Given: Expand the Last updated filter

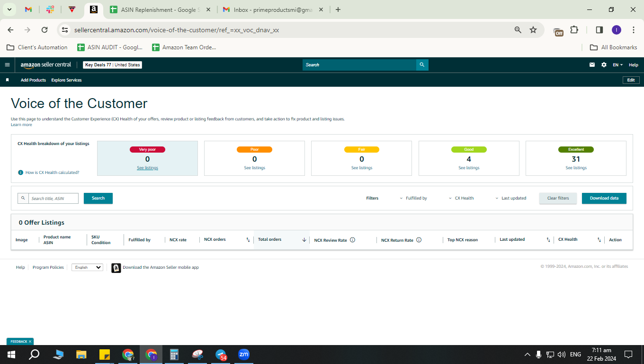Looking at the screenshot, I should [510, 198].
